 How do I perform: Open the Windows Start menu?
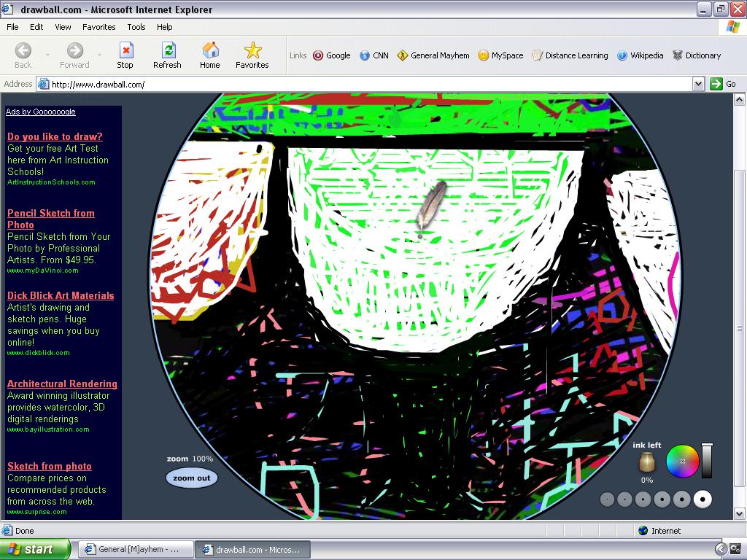[35, 549]
